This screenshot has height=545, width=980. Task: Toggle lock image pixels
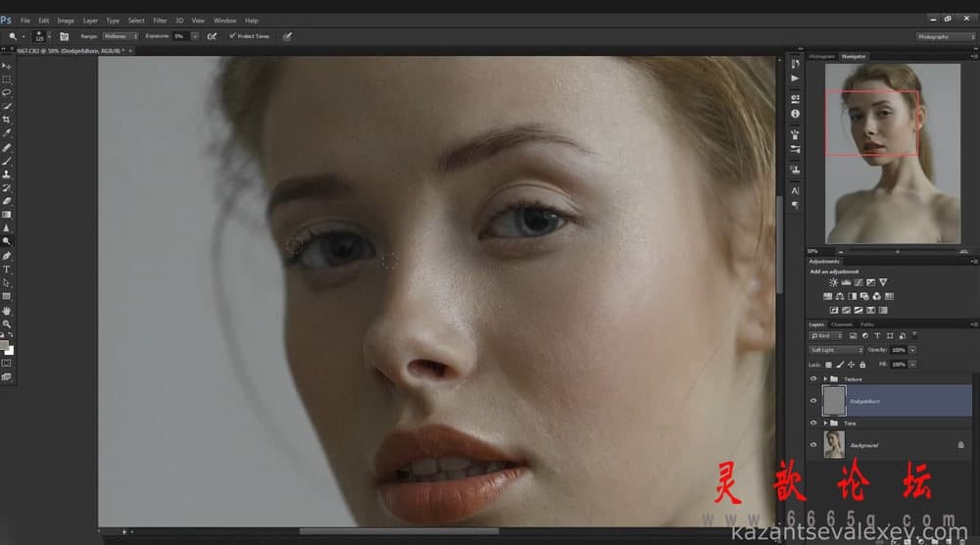click(840, 365)
